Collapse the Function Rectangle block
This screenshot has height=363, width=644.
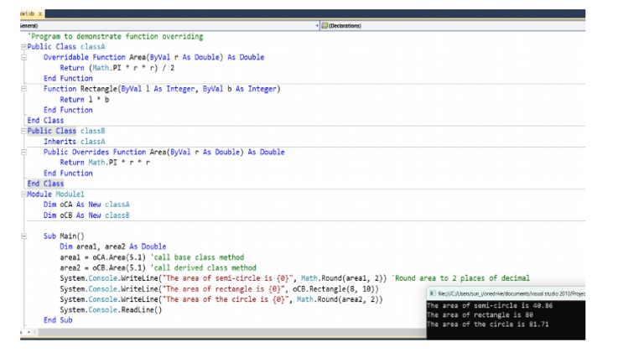tap(23, 89)
